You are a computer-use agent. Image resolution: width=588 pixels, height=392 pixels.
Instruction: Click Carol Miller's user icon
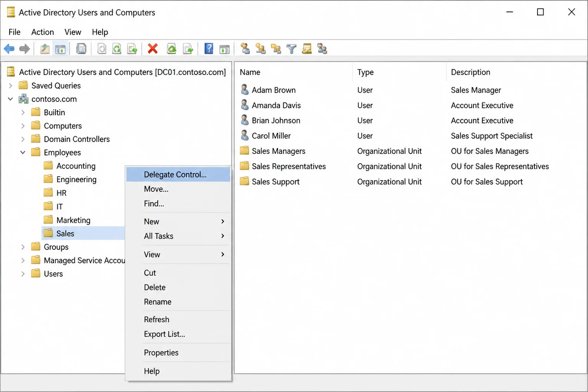(x=245, y=136)
